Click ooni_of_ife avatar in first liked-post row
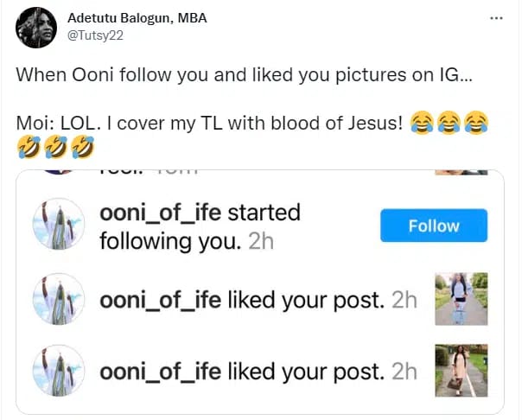Viewport: 528px width, 420px height. tap(58, 300)
